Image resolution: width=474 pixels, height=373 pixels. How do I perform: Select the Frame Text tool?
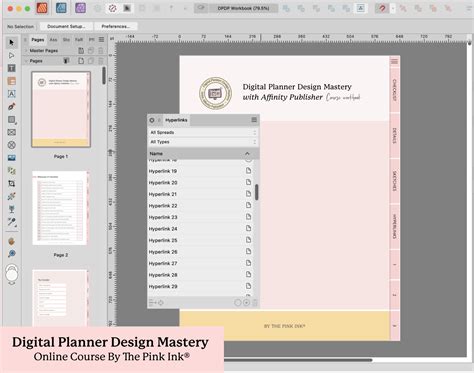[12, 68]
